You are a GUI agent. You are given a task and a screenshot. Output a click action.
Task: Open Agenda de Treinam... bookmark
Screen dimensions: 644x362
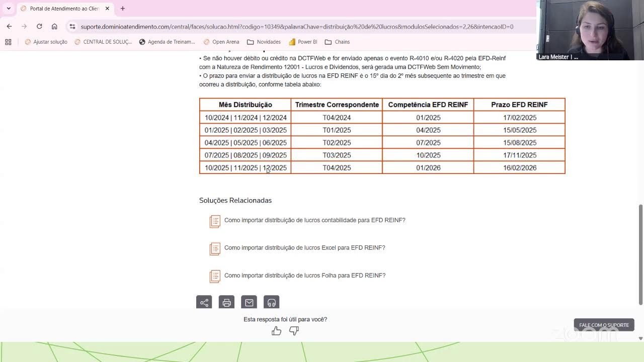coord(167,42)
